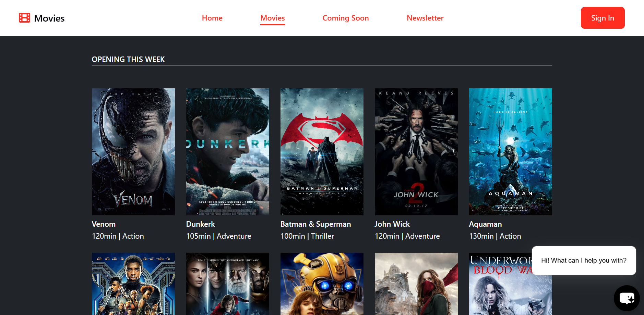The height and width of the screenshot is (315, 644).
Task: Navigate to the Home page
Action: (212, 18)
